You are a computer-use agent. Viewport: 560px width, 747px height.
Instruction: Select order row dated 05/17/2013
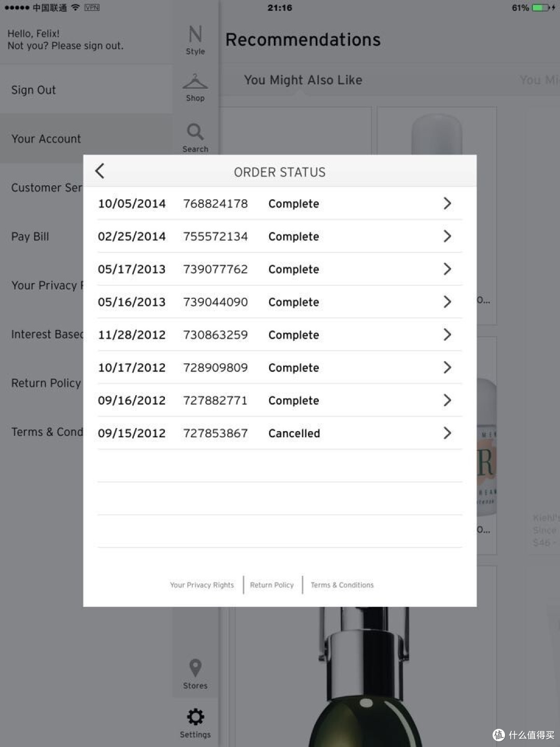click(x=279, y=269)
